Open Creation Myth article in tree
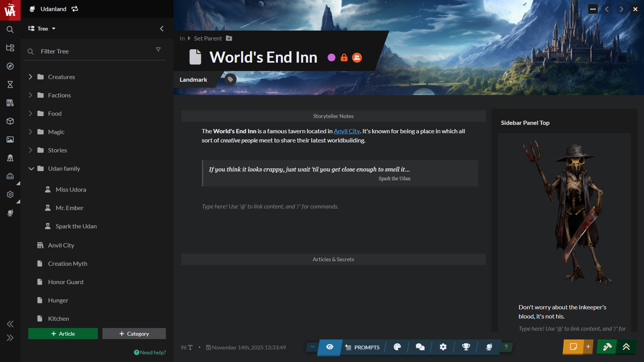 pyautogui.click(x=68, y=263)
